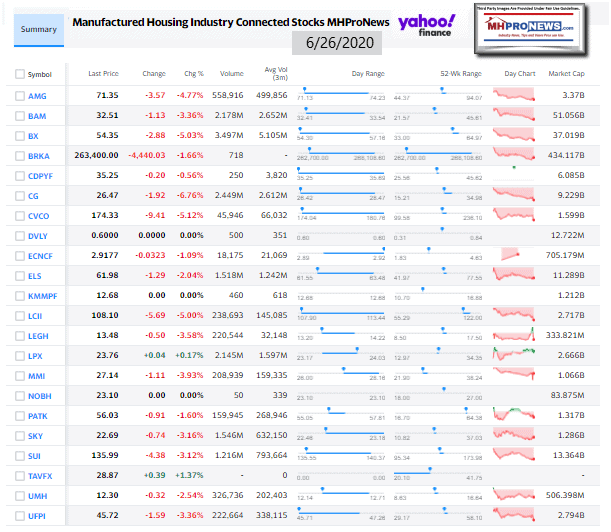Enable the checkbox beside CVCO

click(x=20, y=215)
